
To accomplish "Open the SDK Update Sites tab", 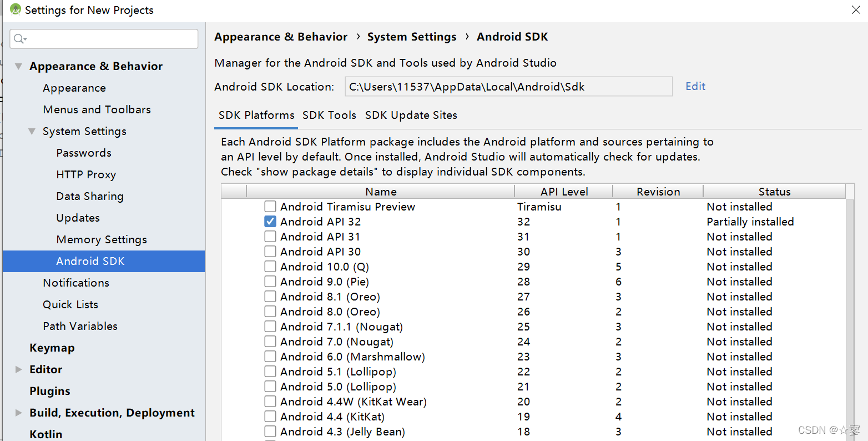I will click(x=411, y=115).
